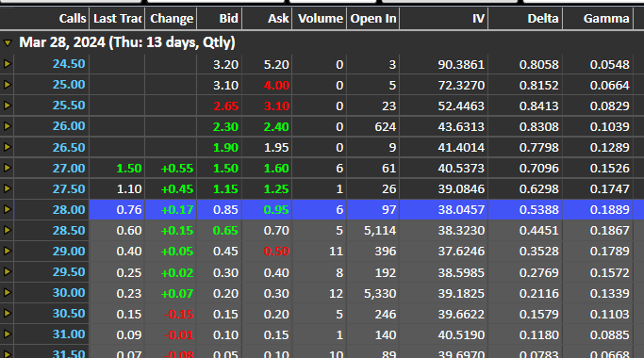This screenshot has height=358, width=644.
Task: Expand the 28.00 strike row arrow
Action: (x=7, y=209)
